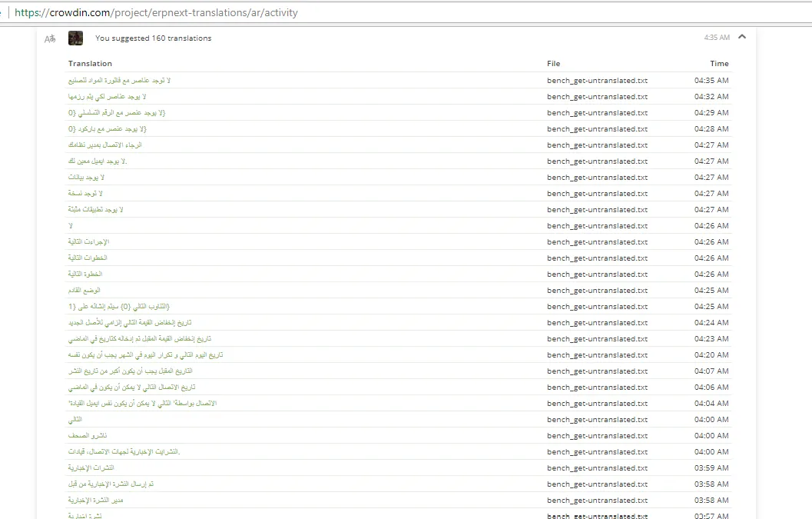Click the translation language icon beside avatar
This screenshot has width=812, height=519.
point(50,39)
